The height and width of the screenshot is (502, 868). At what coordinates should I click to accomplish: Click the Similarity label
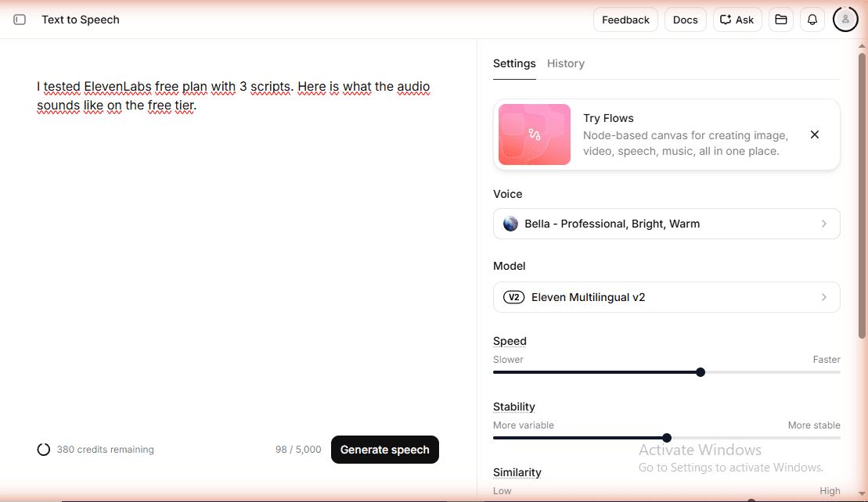coord(517,473)
